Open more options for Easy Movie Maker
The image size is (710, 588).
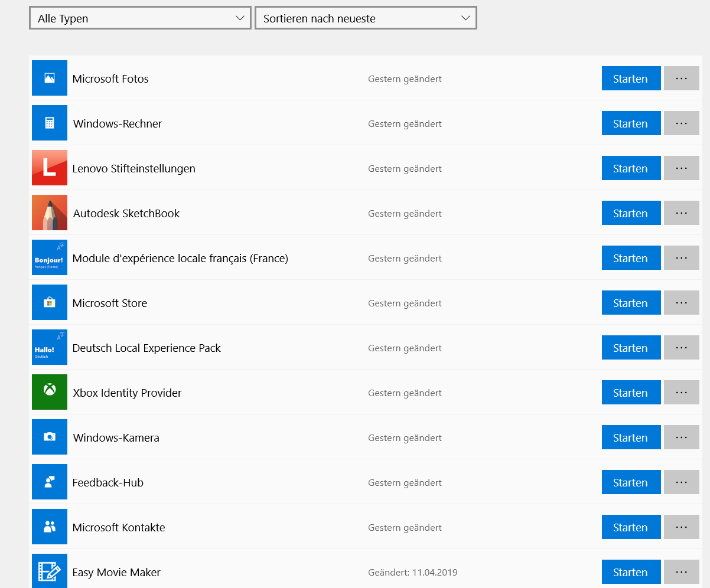pyautogui.click(x=682, y=572)
